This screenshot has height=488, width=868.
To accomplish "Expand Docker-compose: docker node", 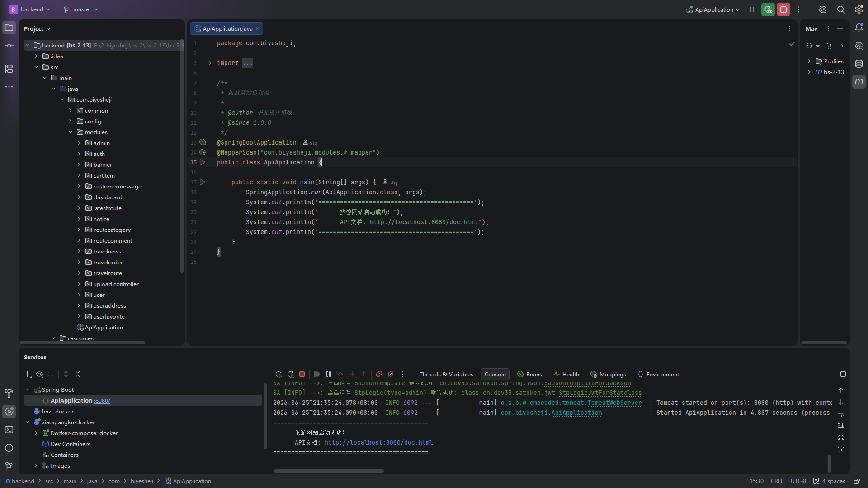I will tap(36, 433).
